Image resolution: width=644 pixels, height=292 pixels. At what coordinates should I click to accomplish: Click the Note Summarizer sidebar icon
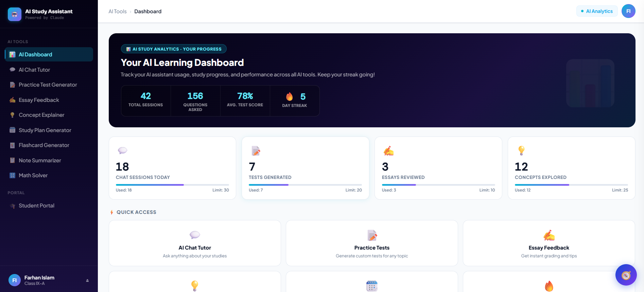point(13,160)
